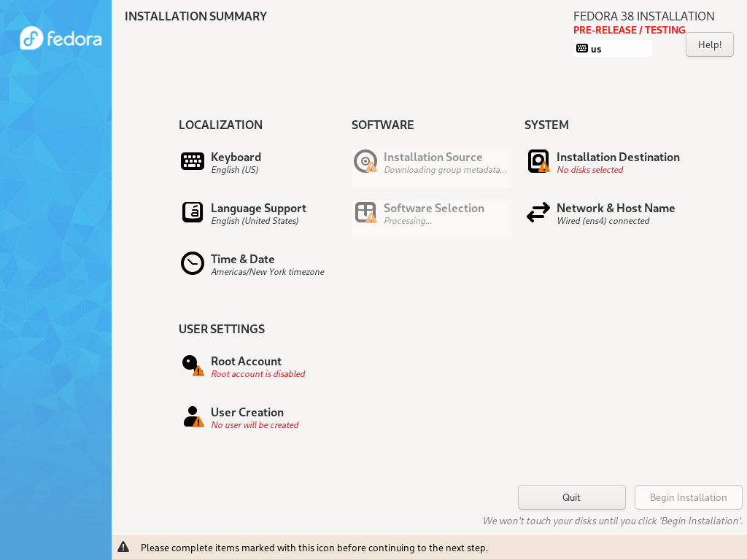Click the User Creation person icon
This screenshot has height=560, width=747.
(193, 416)
